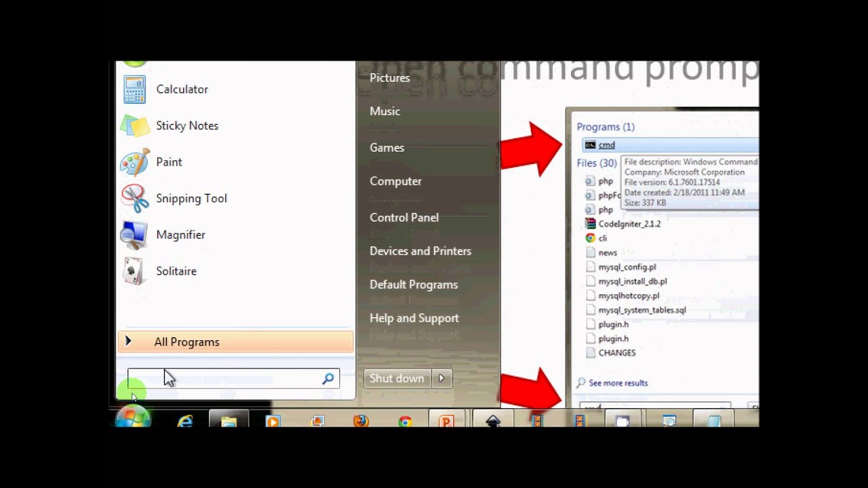Click the search magnifier icon in Start search box
Screen dimensions: 868x488
(x=328, y=379)
